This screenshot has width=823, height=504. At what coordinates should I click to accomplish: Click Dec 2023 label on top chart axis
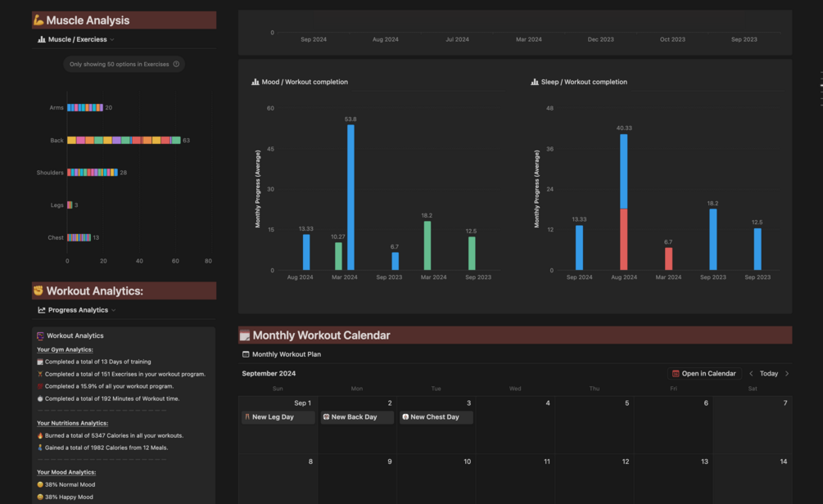click(x=600, y=39)
